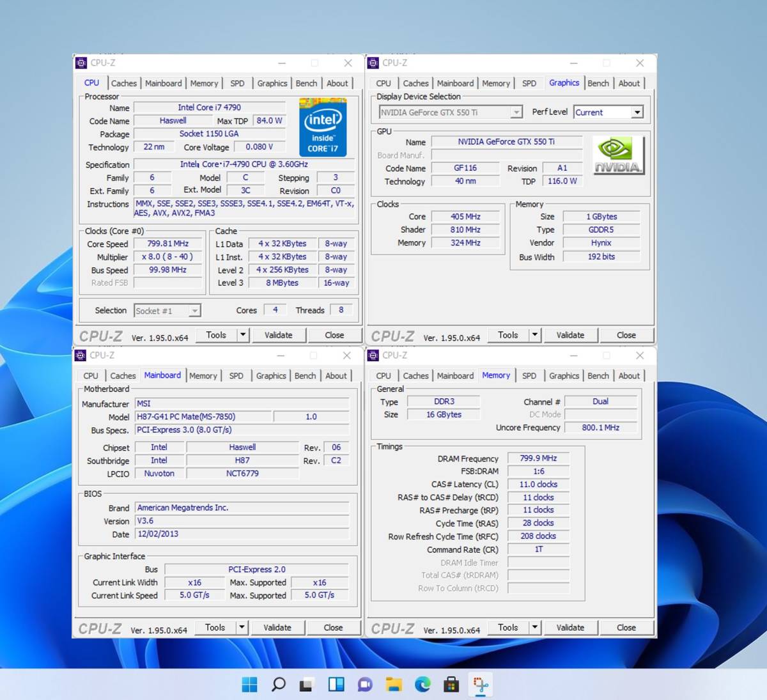This screenshot has width=767, height=700.
Task: Click Close in the Memory window
Action: point(626,628)
